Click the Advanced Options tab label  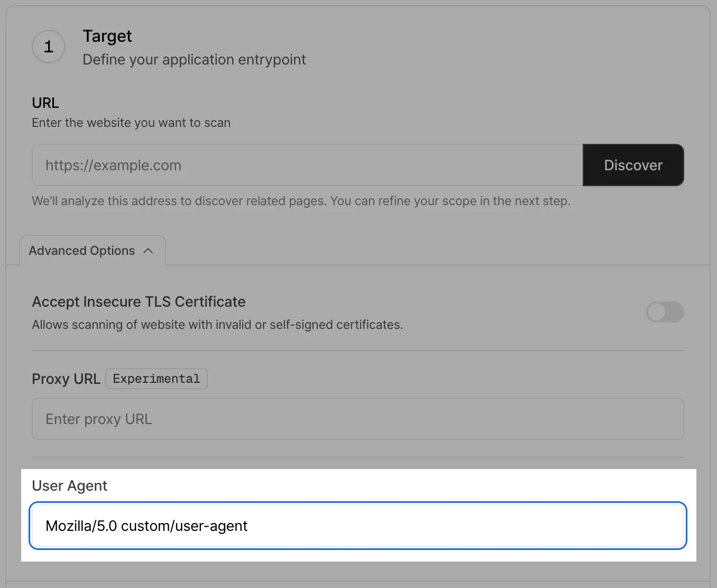point(81,250)
